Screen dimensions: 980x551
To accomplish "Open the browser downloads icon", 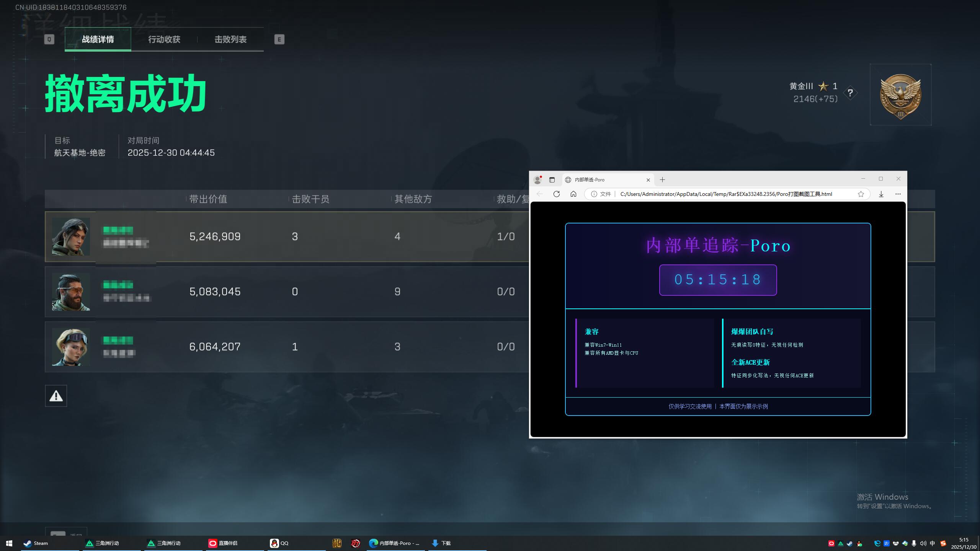I will click(x=881, y=194).
